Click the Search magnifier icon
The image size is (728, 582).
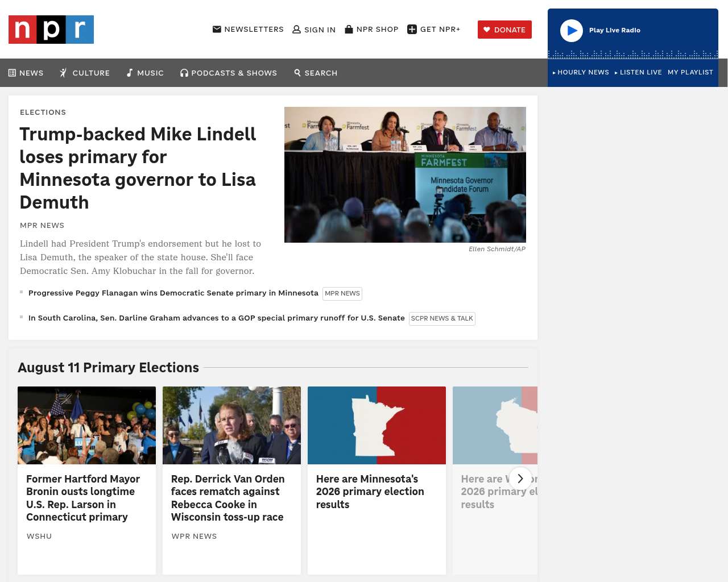pos(297,73)
